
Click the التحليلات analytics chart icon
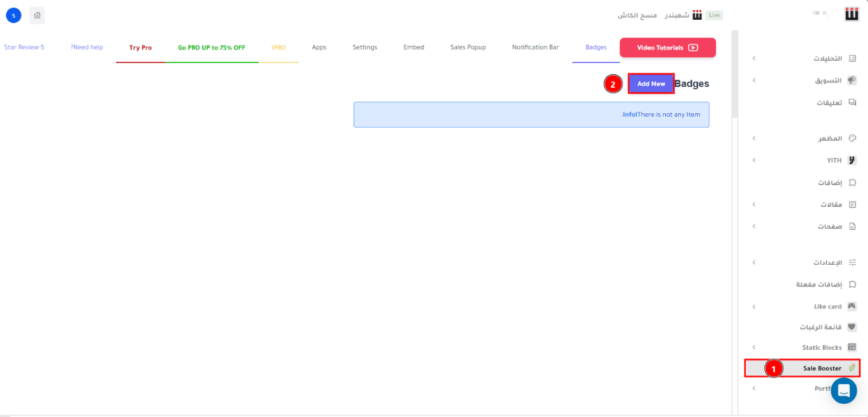[852, 59]
